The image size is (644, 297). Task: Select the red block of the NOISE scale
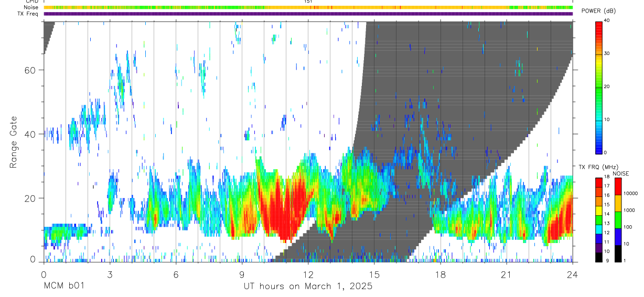tap(618, 186)
